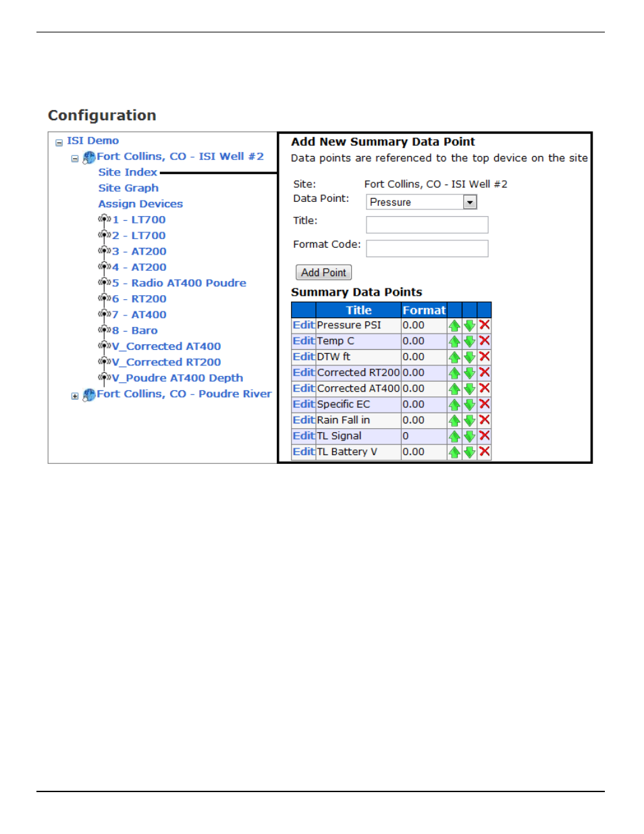Image resolution: width=644 pixels, height=834 pixels.
Task: Open Fort Collins, CO - ISI Well #2
Action: coord(180,156)
